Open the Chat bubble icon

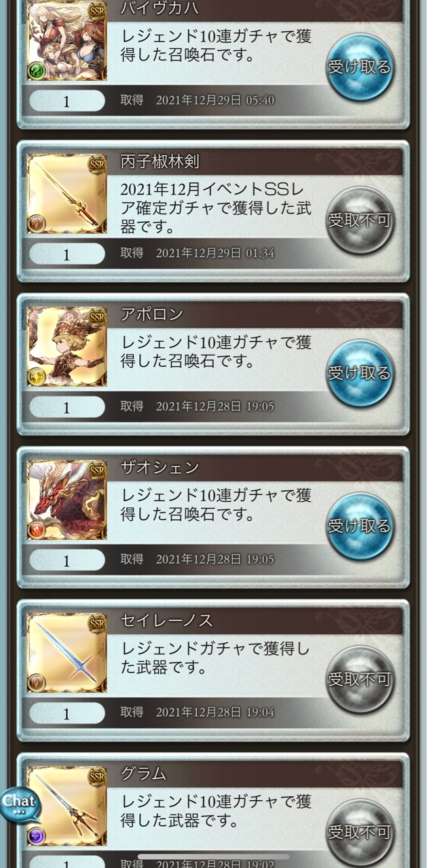[x=18, y=805]
